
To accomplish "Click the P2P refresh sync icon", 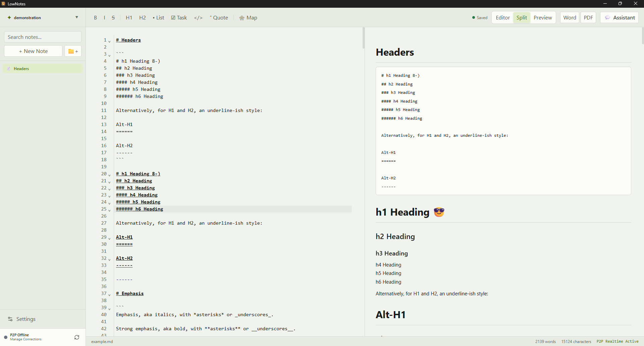I will point(77,337).
